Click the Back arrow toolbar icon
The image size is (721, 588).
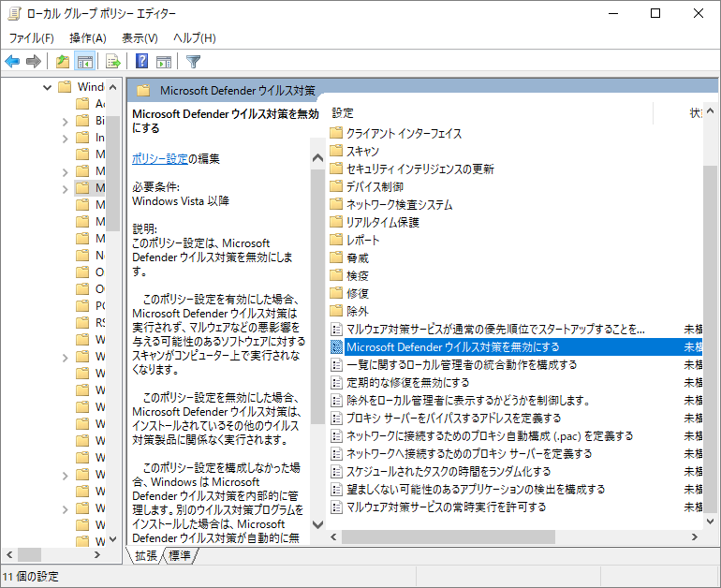(x=12, y=61)
